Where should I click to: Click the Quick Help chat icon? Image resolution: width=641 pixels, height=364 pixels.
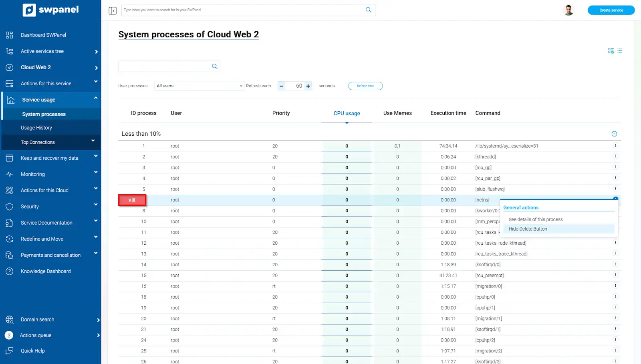pyautogui.click(x=10, y=351)
